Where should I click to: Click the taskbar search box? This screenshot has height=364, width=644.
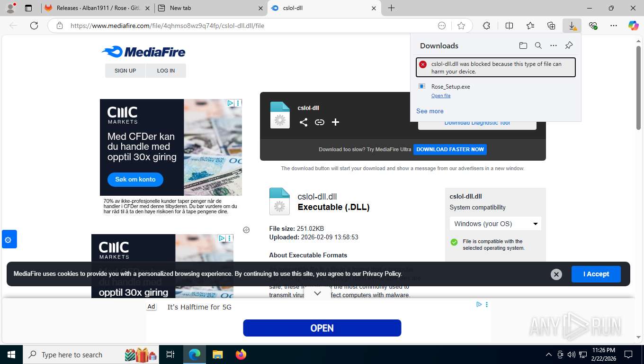coord(91,355)
